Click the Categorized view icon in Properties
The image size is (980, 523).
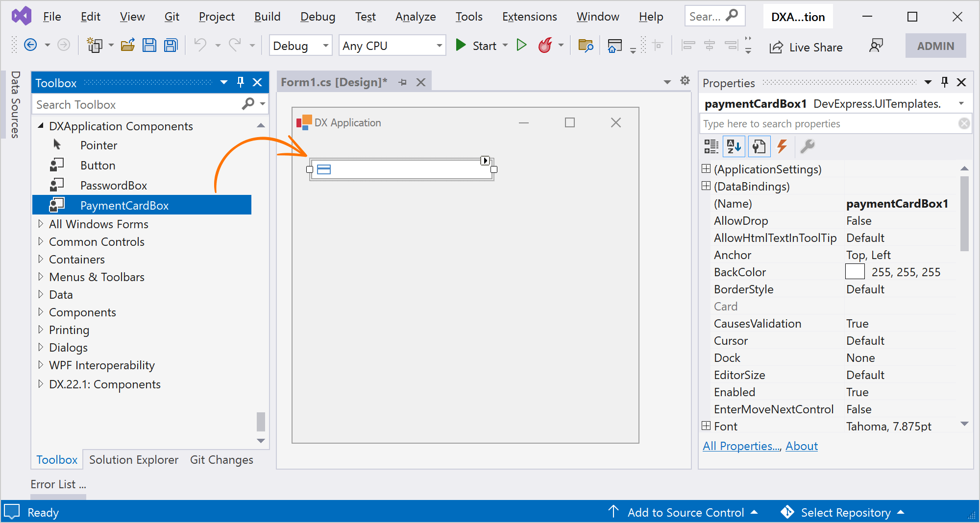tap(711, 146)
